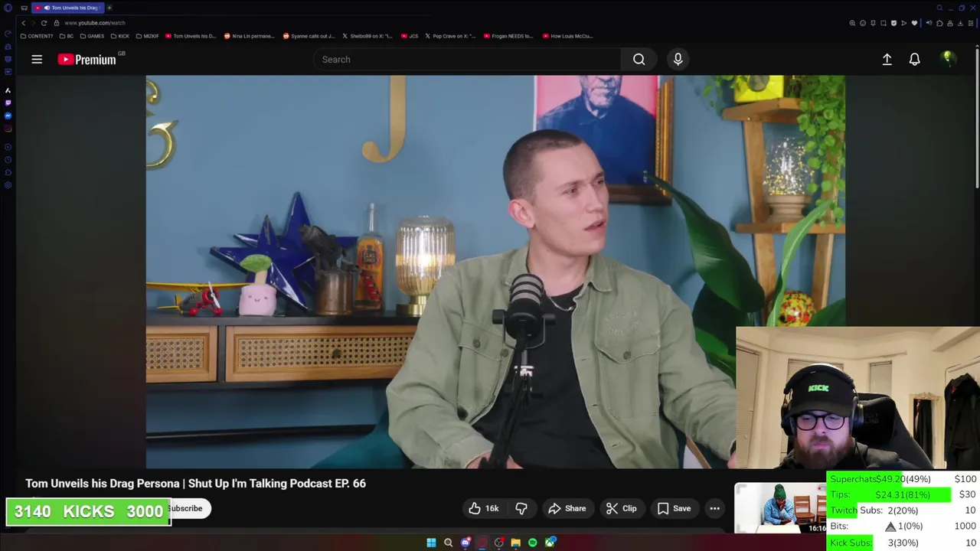Go back in the browser
The height and width of the screenshot is (551, 980).
(23, 23)
